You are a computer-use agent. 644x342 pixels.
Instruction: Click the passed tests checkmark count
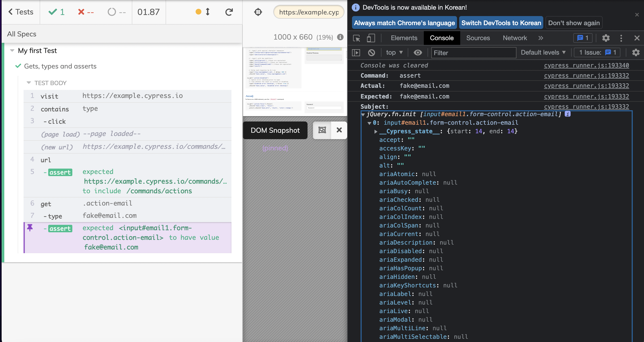(x=57, y=12)
